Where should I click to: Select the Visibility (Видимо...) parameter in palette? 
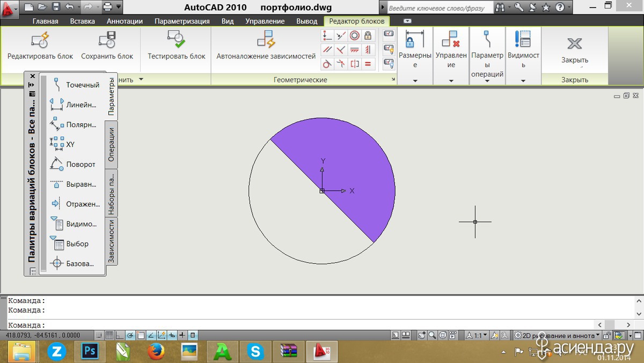coord(73,224)
